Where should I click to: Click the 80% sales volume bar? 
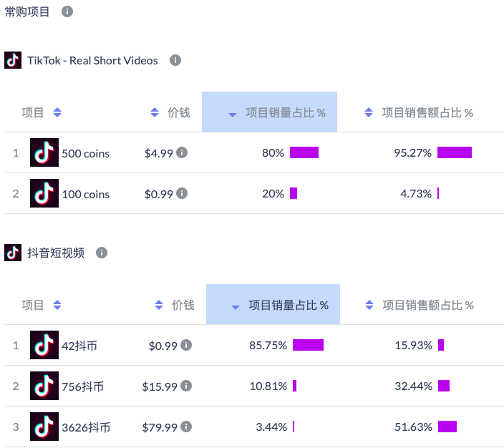click(x=304, y=152)
